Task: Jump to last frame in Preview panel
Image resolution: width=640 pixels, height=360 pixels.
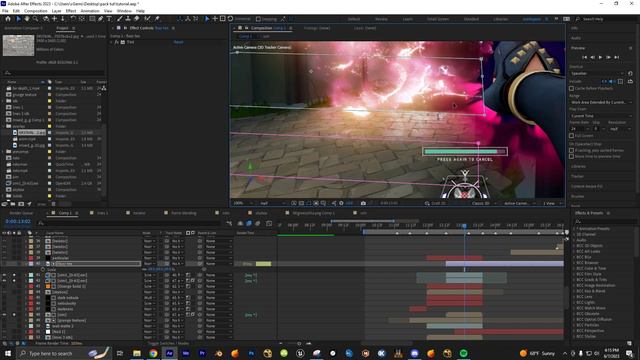Action: pos(617,58)
